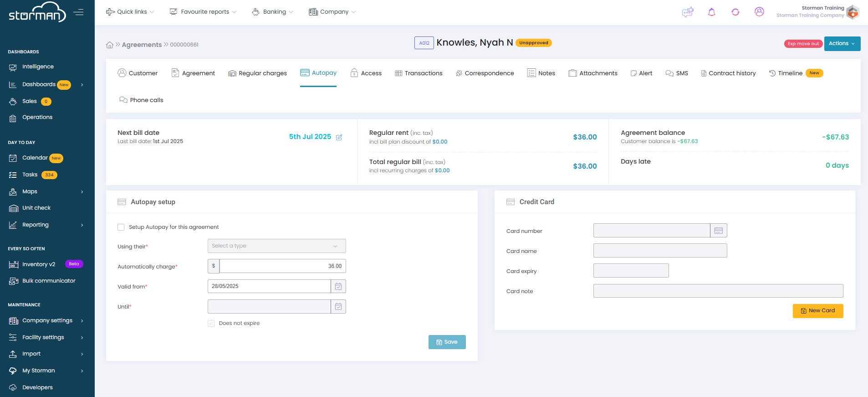Click the notification bell icon
Image resolution: width=868 pixels, height=397 pixels.
click(711, 12)
